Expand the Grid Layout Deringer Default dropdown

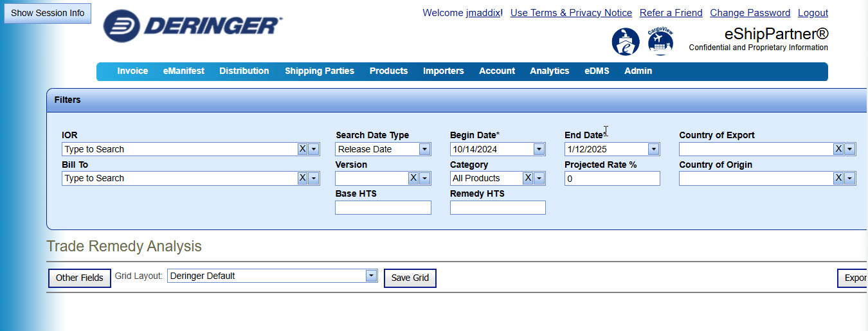[x=371, y=276]
